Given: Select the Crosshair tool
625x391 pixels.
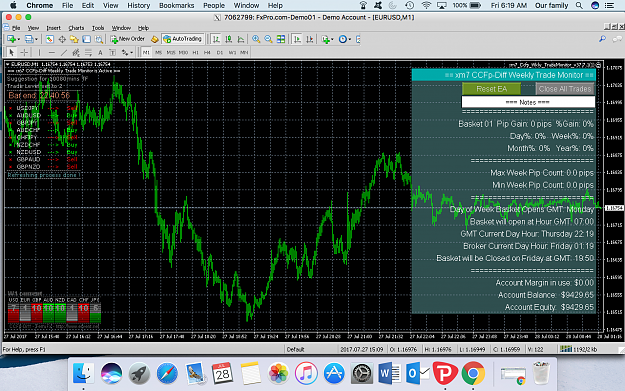Looking at the screenshot, I should 24,52.
